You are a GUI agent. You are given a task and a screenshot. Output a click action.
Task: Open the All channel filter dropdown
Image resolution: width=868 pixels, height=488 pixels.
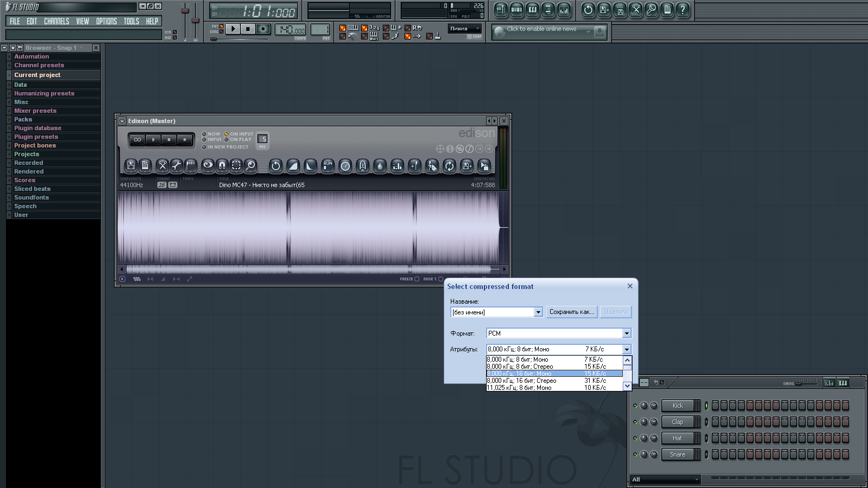pos(665,479)
